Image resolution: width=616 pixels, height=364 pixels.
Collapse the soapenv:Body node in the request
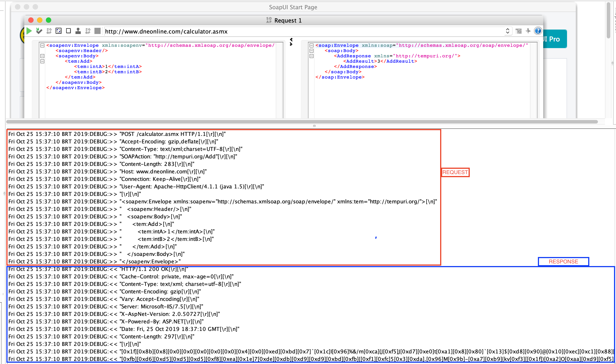pos(42,56)
